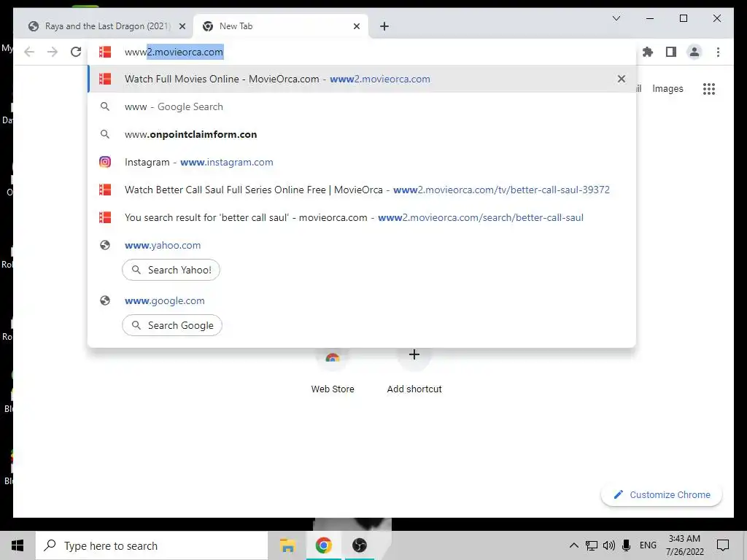
Task: Open the Images link
Action: click(x=667, y=88)
